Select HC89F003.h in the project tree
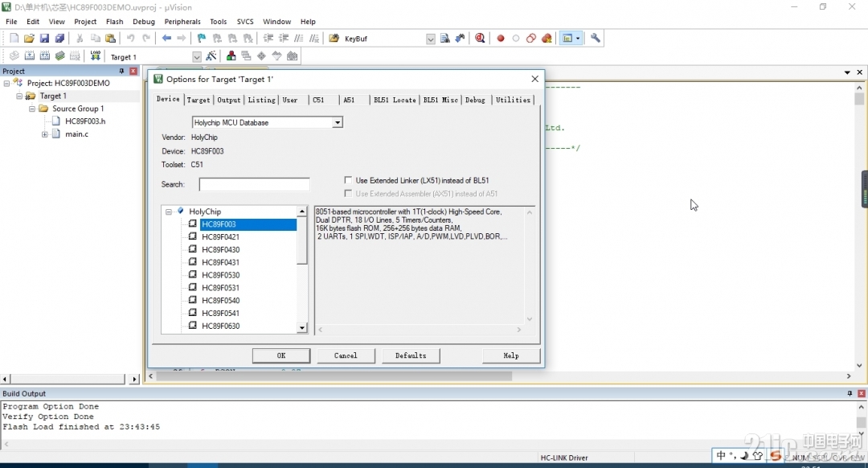Image resolution: width=868 pixels, height=468 pixels. (84, 121)
